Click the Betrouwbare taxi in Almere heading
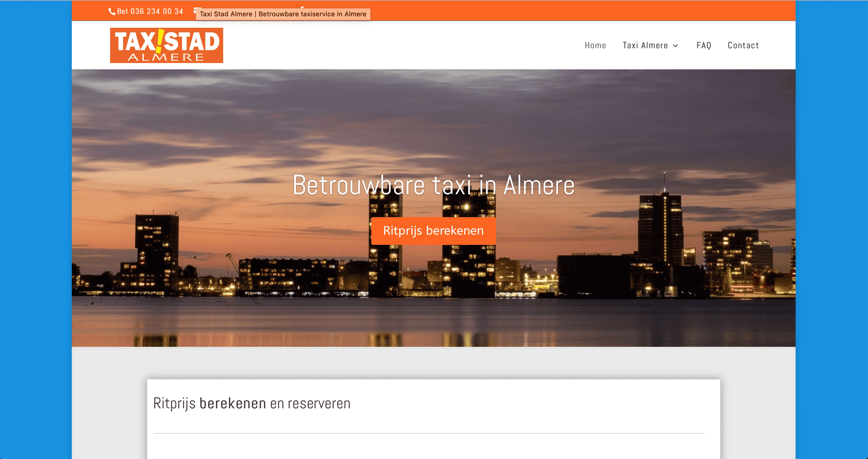The image size is (868, 459). pos(433,185)
